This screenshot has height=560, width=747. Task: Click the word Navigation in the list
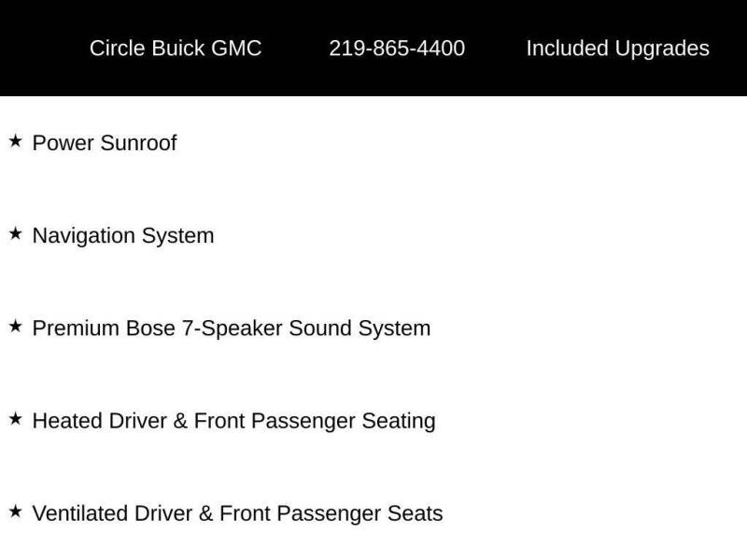click(83, 236)
